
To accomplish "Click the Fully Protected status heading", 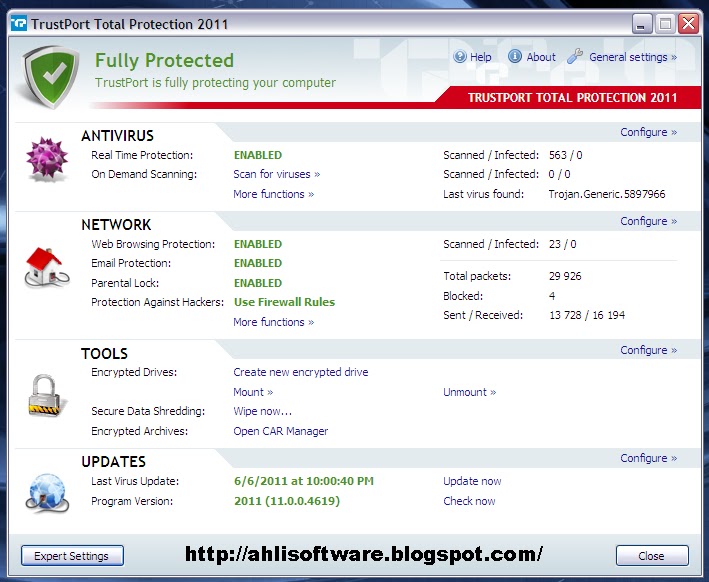I will tap(164, 61).
